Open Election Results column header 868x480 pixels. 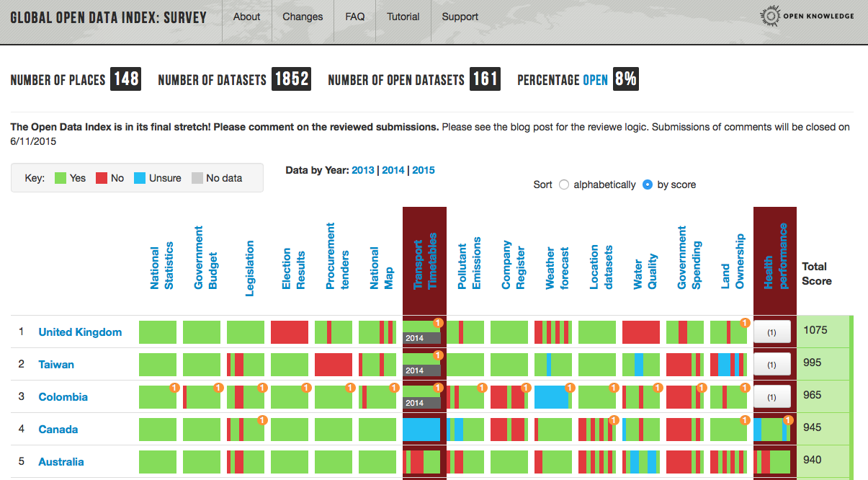293,269
